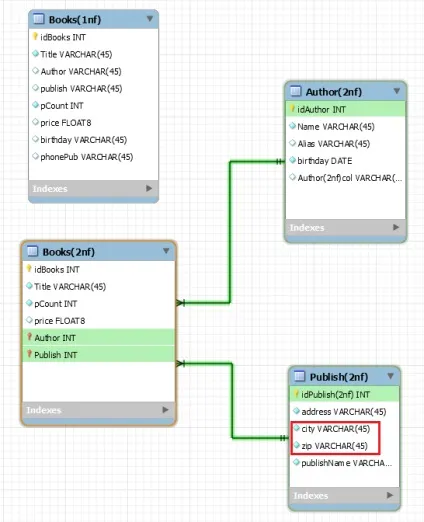424x522 pixels.
Task: Click the diamond icon beside Title in Books(2nf)
Action: 29,286
